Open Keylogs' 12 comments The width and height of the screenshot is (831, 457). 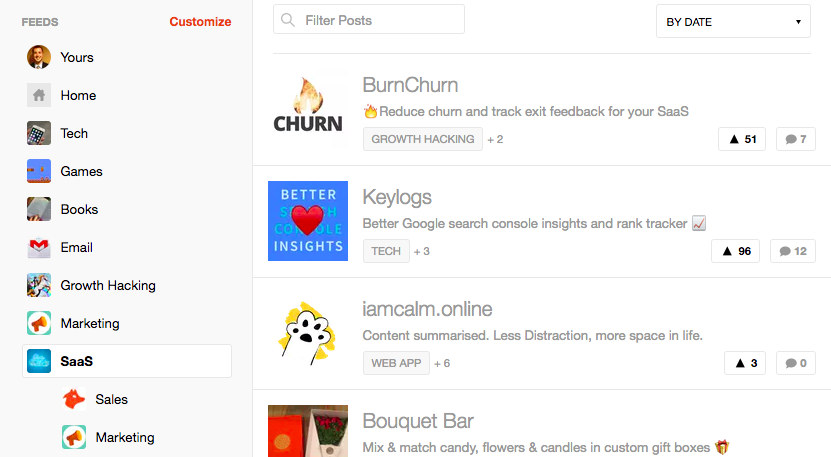[x=793, y=251]
